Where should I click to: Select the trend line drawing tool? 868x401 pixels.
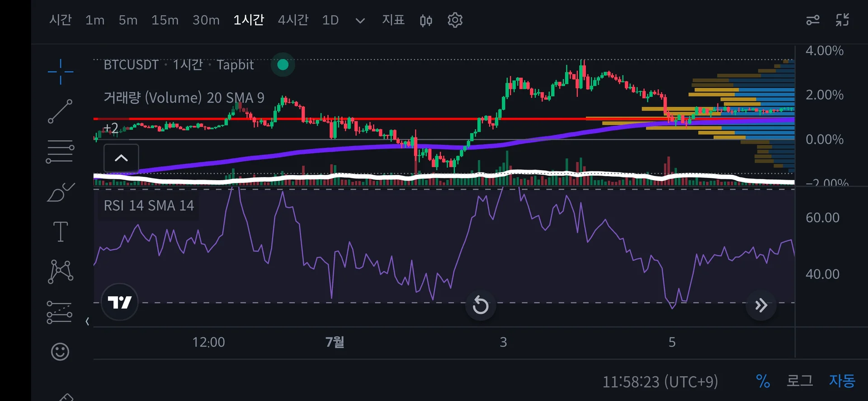(60, 111)
